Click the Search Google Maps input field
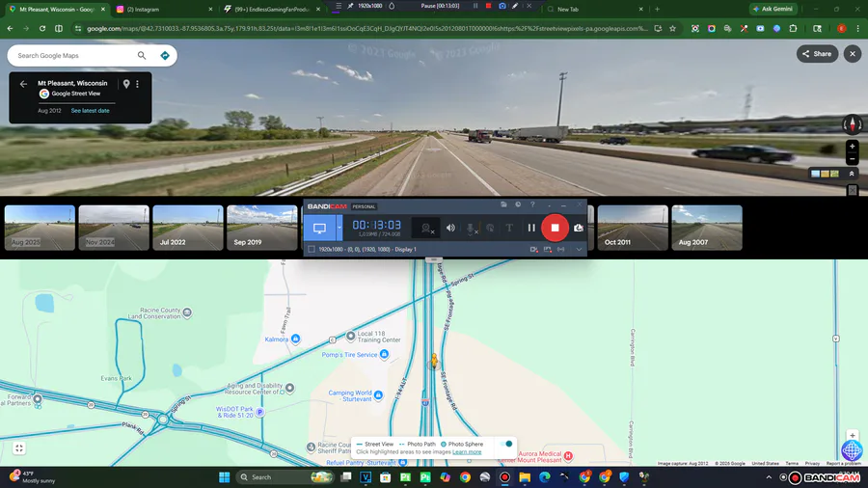Viewport: 868px width, 488px height. [x=74, y=55]
